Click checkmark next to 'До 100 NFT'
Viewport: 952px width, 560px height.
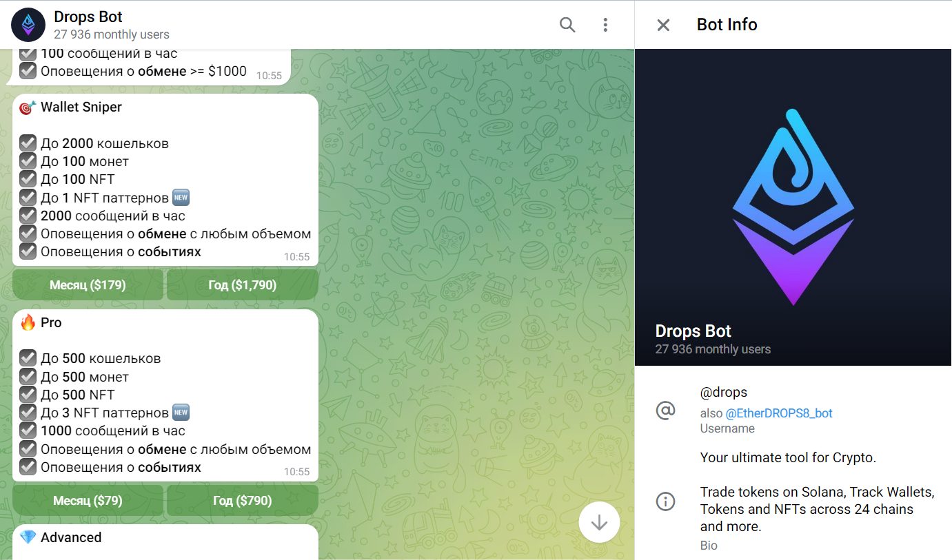click(28, 179)
